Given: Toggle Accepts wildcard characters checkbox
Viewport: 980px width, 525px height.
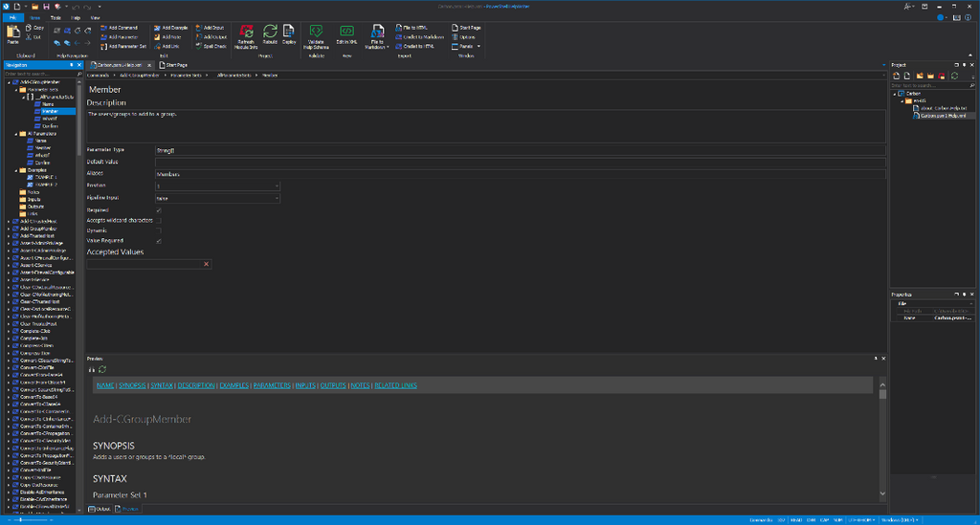Looking at the screenshot, I should coord(159,220).
